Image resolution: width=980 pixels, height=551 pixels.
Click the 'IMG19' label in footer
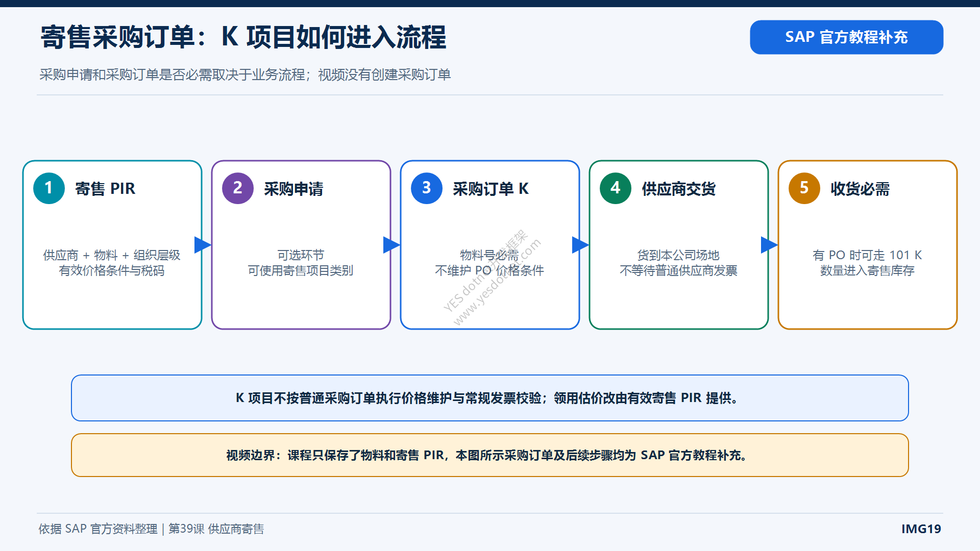[x=921, y=529]
